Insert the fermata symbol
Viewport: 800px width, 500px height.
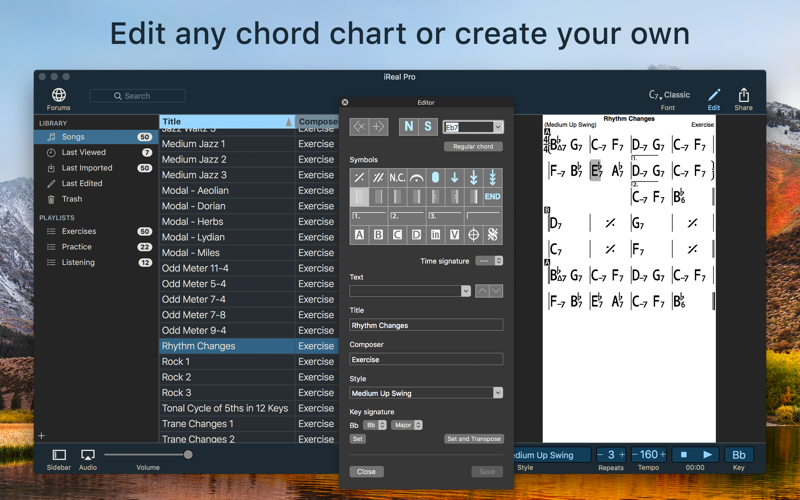point(416,178)
